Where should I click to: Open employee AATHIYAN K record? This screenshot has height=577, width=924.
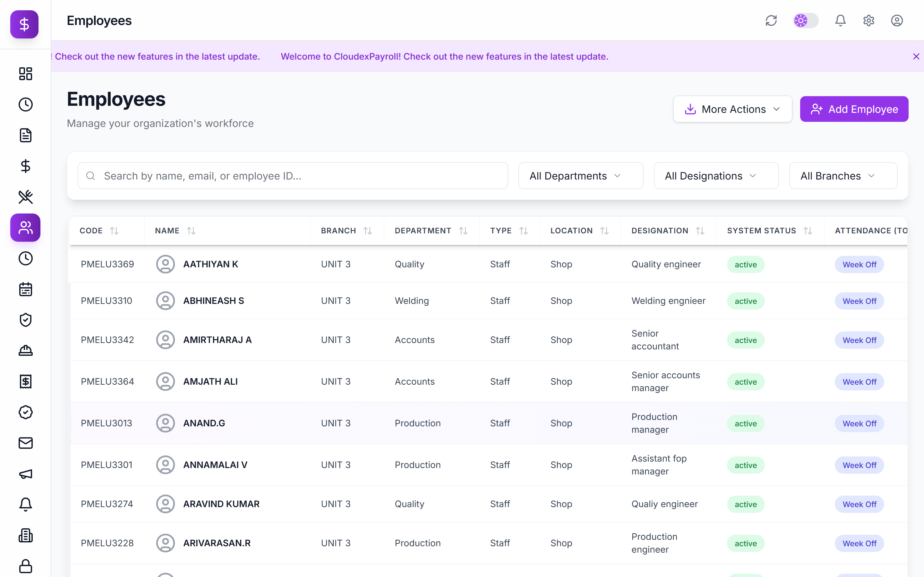[210, 264]
